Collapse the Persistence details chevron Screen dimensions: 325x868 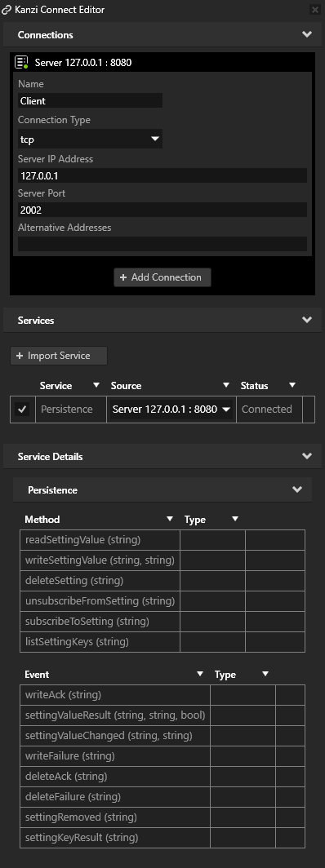coord(297,489)
